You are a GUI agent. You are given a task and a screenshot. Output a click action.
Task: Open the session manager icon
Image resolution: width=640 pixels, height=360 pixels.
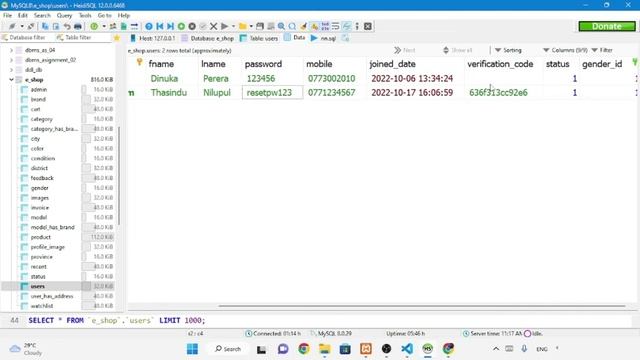point(12,27)
